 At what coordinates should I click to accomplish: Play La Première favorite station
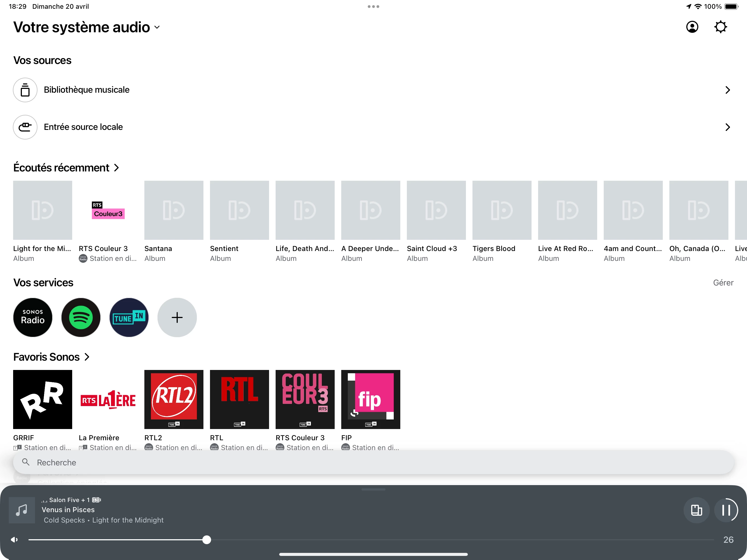pos(108,399)
